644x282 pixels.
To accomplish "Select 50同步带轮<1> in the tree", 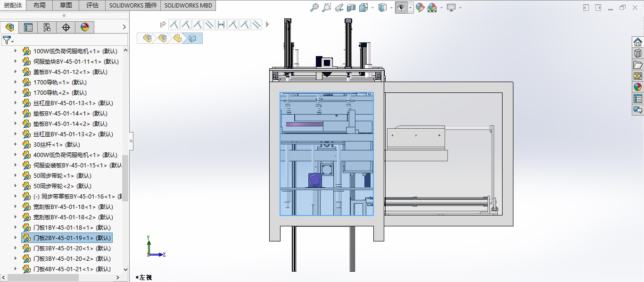I will click(62, 175).
